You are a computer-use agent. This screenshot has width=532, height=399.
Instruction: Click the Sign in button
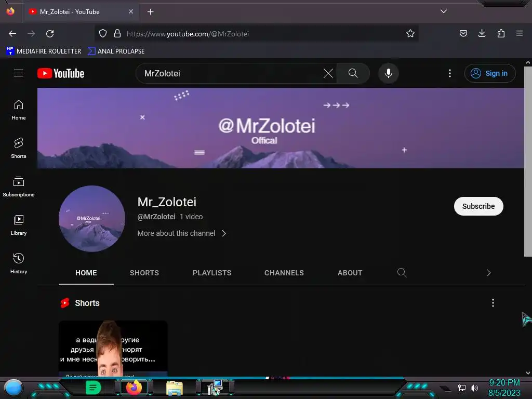pos(490,73)
